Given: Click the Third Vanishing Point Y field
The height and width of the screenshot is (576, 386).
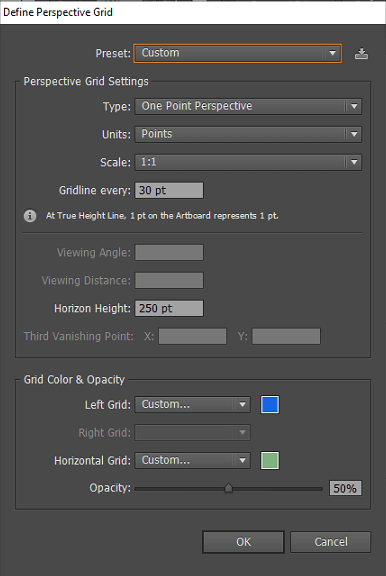Looking at the screenshot, I should click(286, 336).
